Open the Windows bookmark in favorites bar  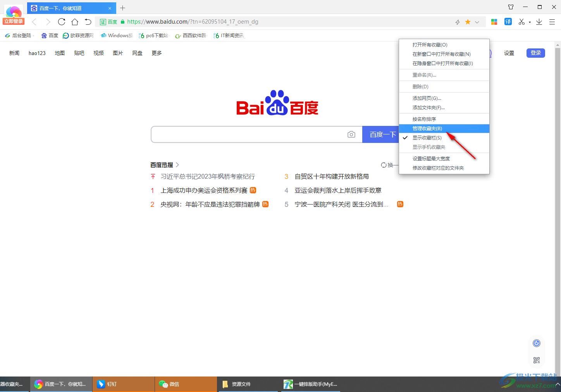coord(116,35)
